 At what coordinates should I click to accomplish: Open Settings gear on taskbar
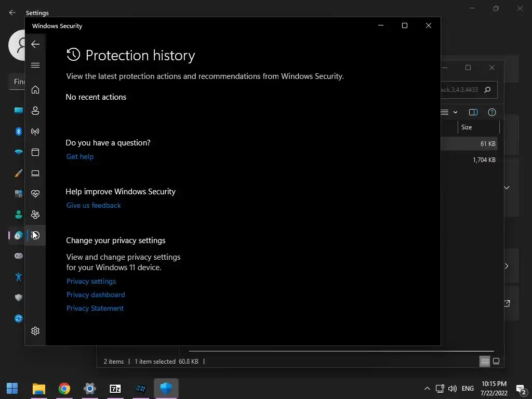point(89,389)
